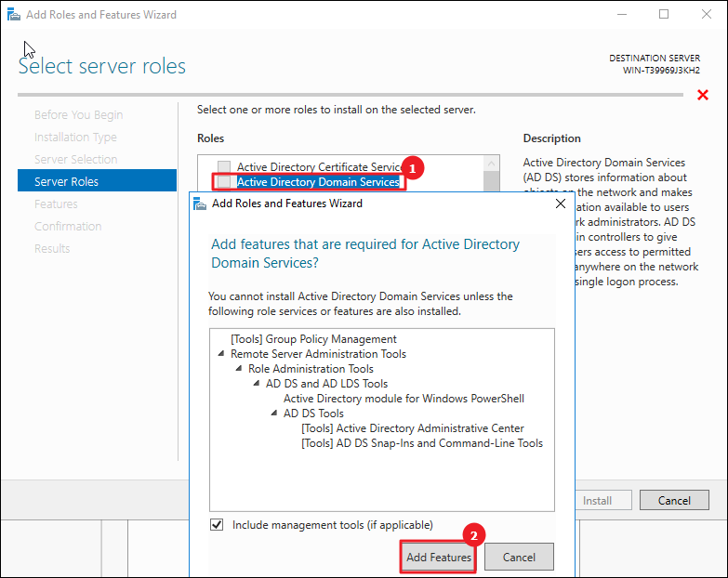Viewport: 728px width, 578px height.
Task: Close the inner wizard dialog with X
Action: pos(561,204)
